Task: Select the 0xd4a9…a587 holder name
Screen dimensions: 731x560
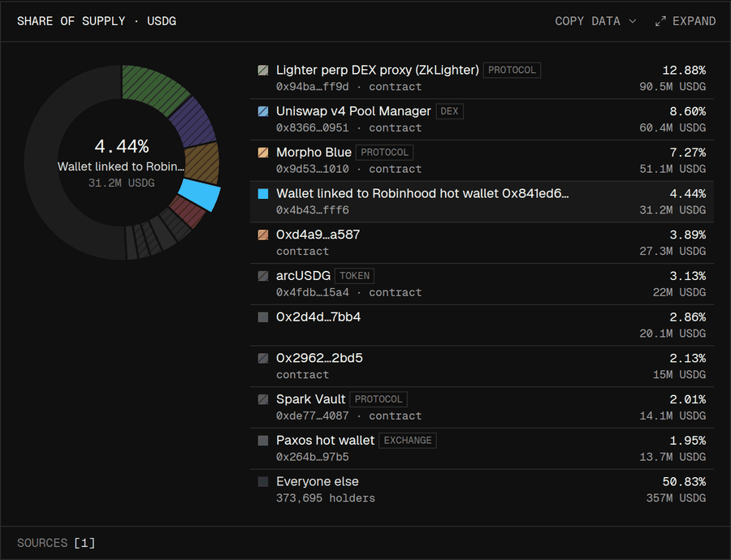Action: pos(318,235)
